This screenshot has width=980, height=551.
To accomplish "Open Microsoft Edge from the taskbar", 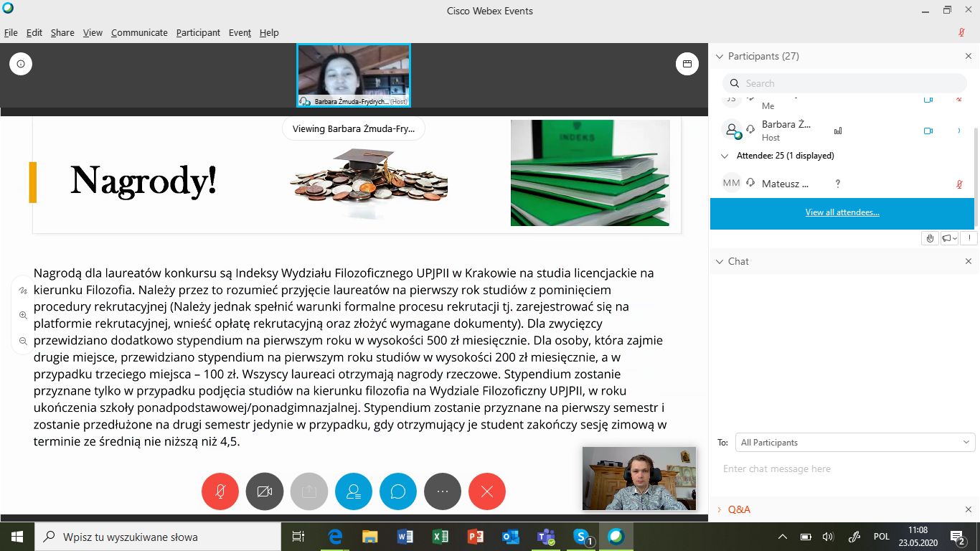I will pos(335,537).
